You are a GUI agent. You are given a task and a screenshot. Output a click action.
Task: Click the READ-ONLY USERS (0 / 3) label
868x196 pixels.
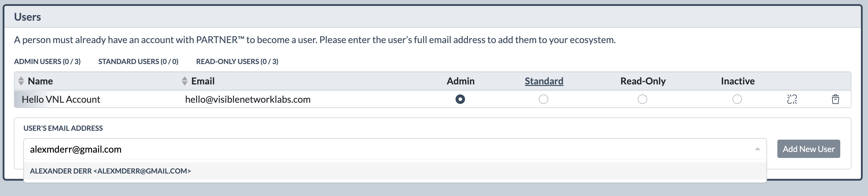point(237,62)
